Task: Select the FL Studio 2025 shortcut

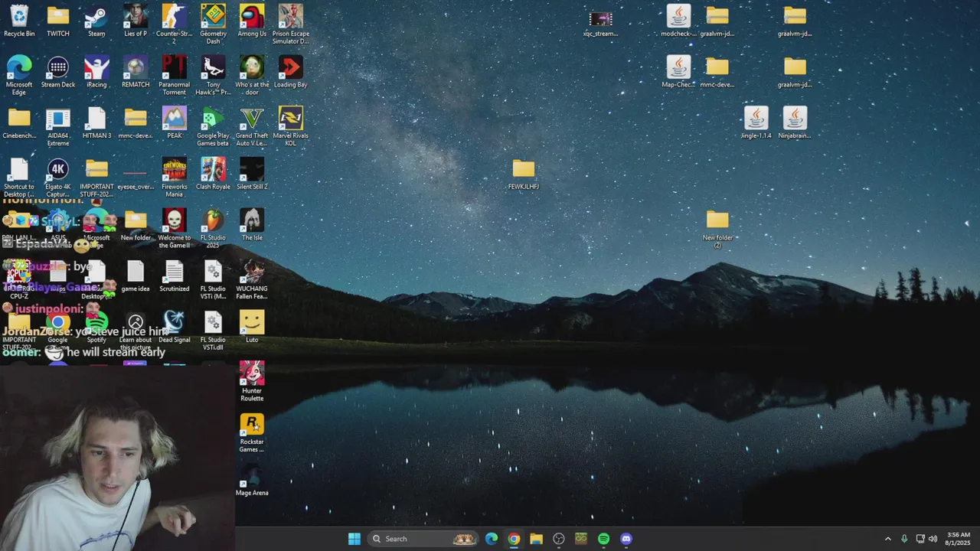Action: tap(213, 228)
